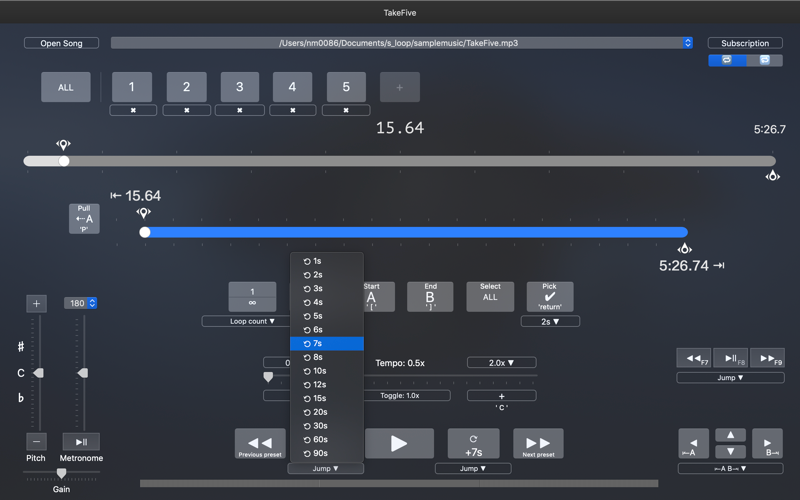Choose 3s from the jump menu
Viewport: 800px width, 500px height.
coord(327,289)
